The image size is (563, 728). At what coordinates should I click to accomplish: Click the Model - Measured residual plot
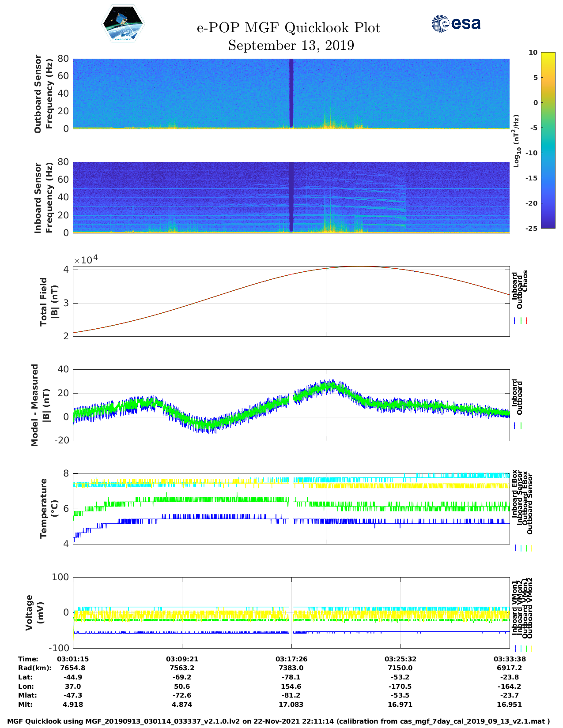pyautogui.click(x=291, y=405)
